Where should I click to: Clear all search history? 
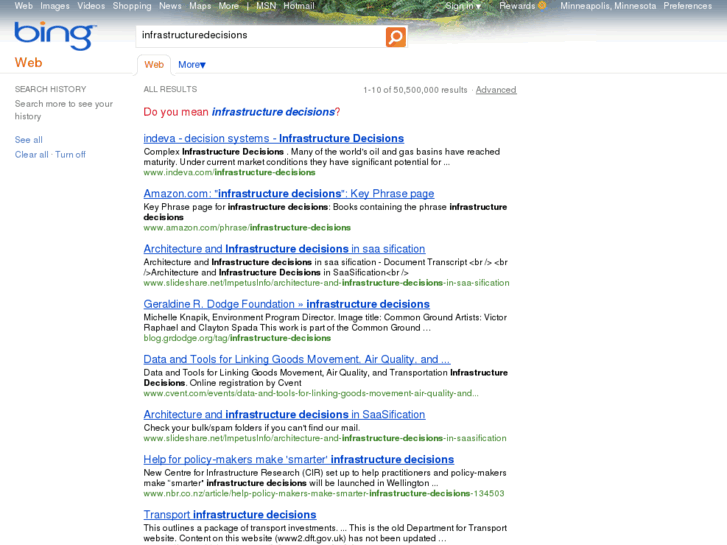point(31,154)
